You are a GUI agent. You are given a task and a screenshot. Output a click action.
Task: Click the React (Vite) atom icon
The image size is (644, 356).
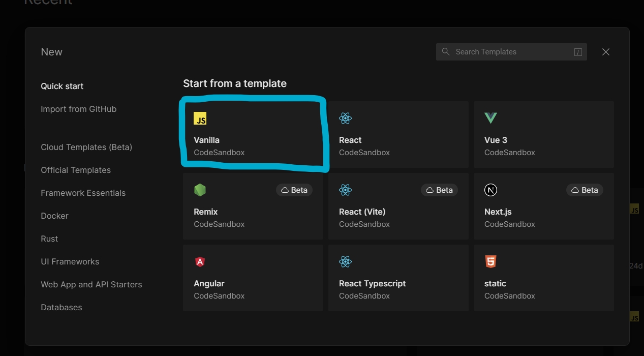click(345, 190)
